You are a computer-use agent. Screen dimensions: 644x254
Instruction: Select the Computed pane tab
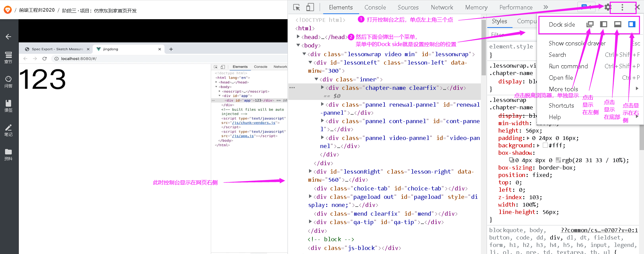point(527,21)
